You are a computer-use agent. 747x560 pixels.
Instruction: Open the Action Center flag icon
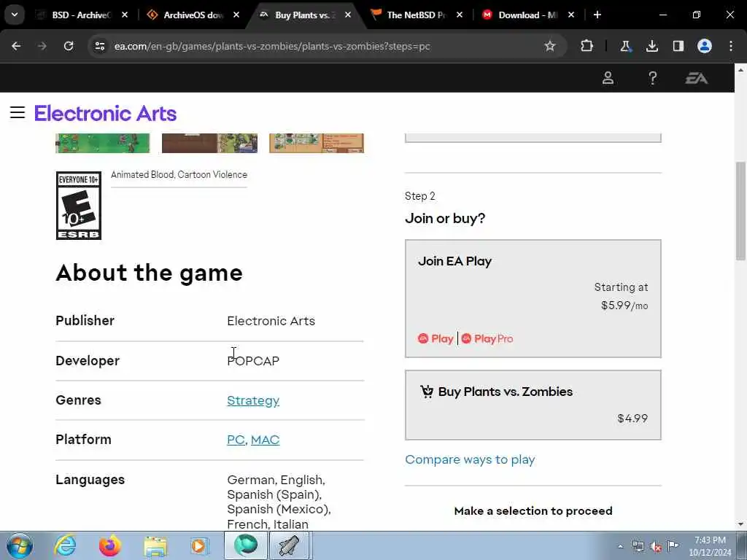coord(673,545)
